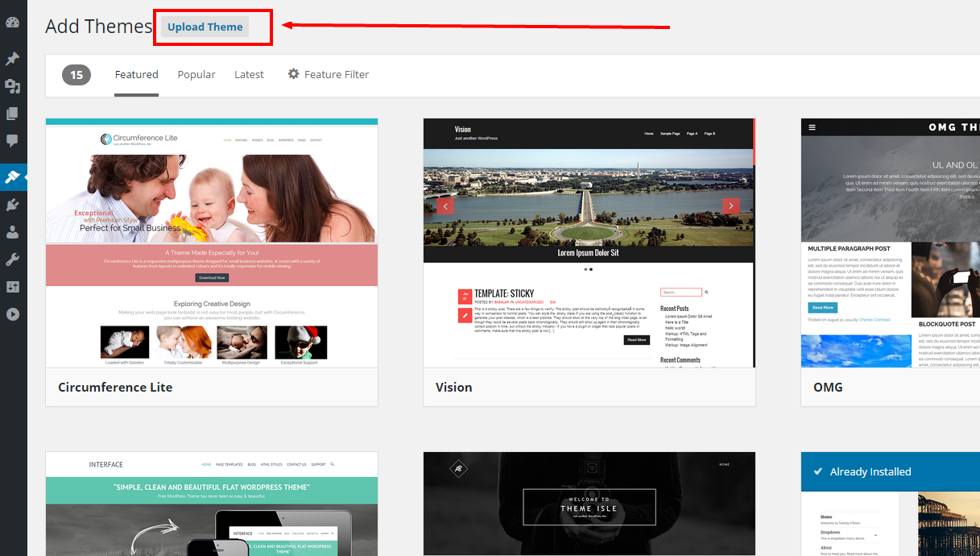Open the Feature Filter gear options
This screenshot has width=980, height=556.
(x=328, y=74)
